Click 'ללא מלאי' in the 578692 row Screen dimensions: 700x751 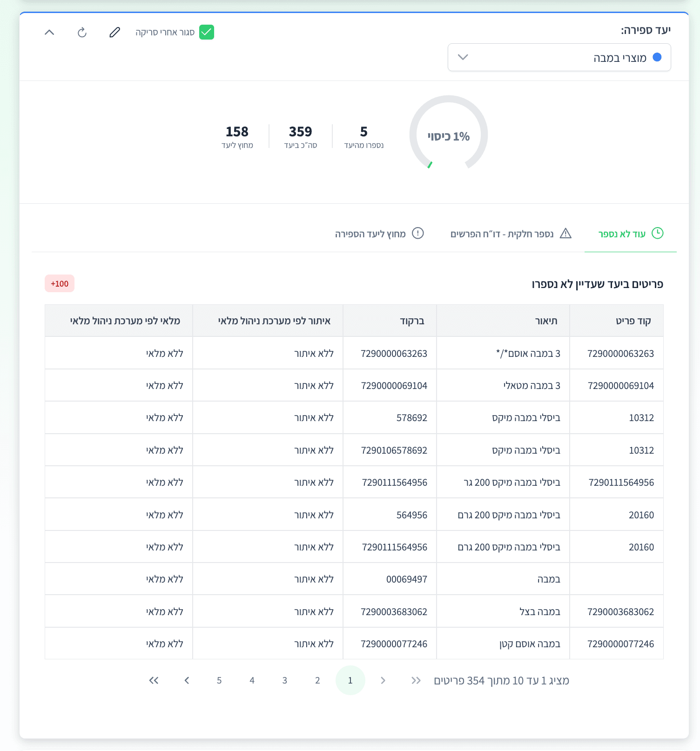(164, 418)
